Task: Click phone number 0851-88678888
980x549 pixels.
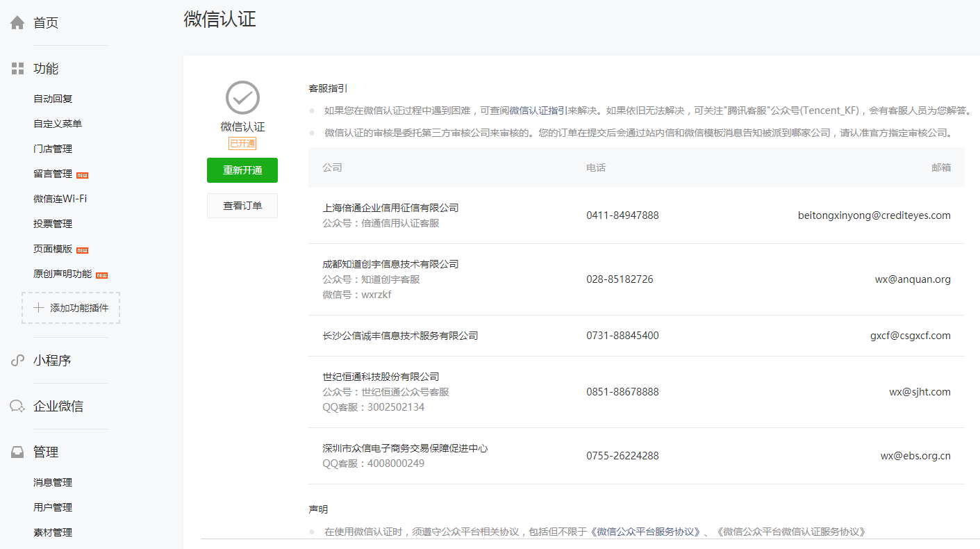Action: pyautogui.click(x=622, y=392)
